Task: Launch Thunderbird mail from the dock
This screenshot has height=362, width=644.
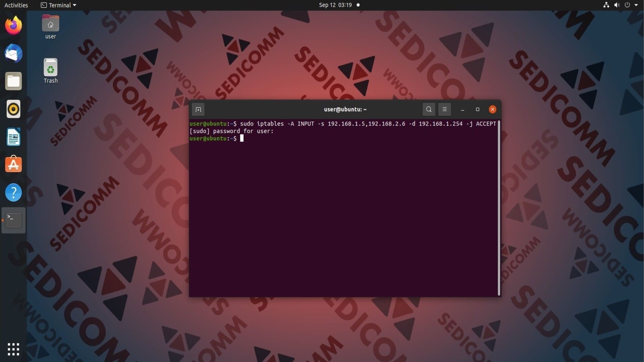Action: 13,53
